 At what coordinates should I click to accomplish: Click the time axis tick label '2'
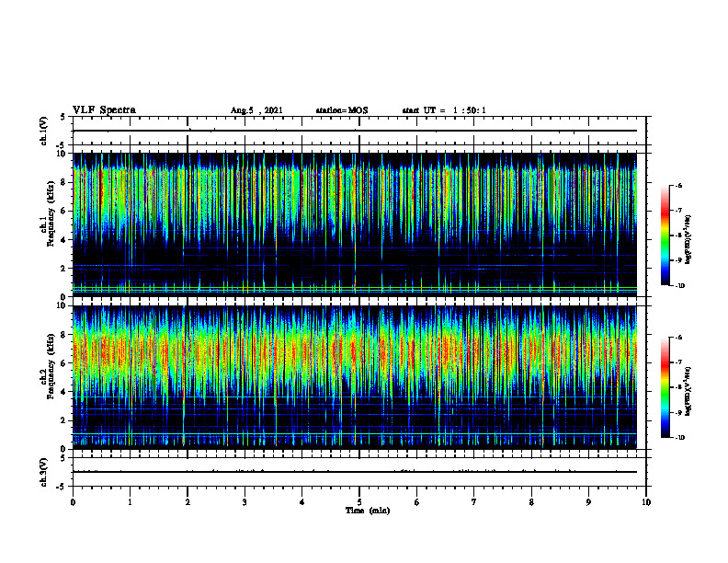[x=188, y=502]
